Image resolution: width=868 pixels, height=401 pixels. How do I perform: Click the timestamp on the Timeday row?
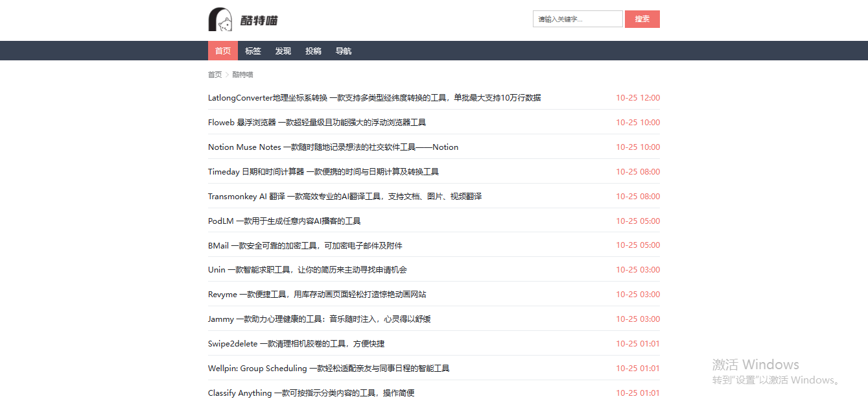[638, 172]
